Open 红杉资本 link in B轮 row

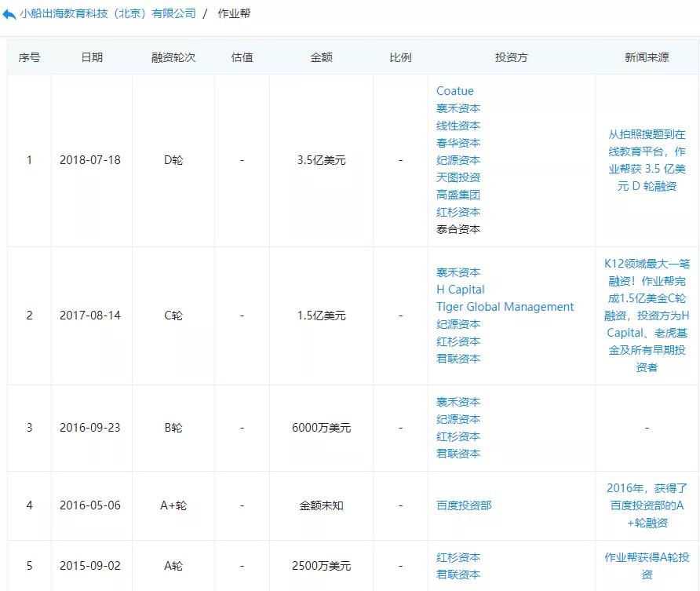[x=458, y=436]
